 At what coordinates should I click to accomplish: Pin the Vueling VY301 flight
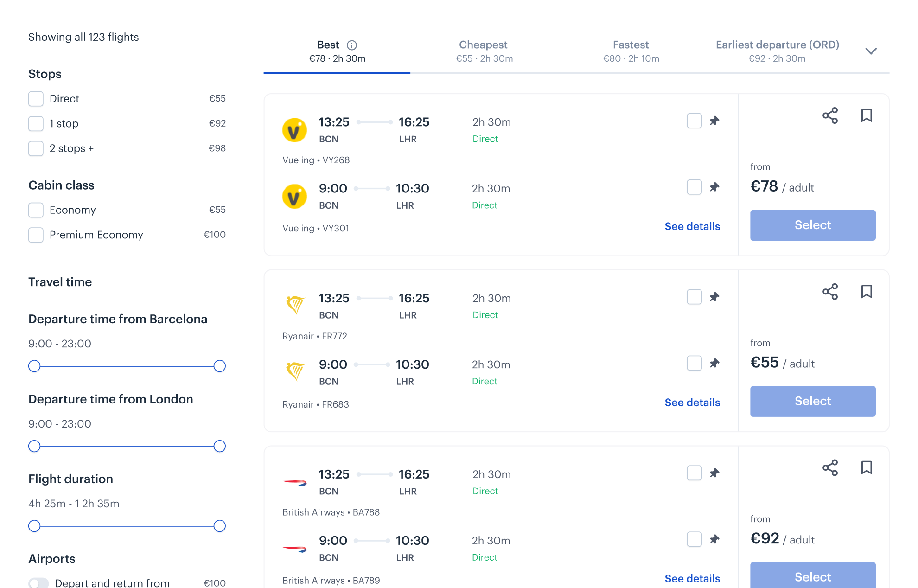tap(714, 187)
